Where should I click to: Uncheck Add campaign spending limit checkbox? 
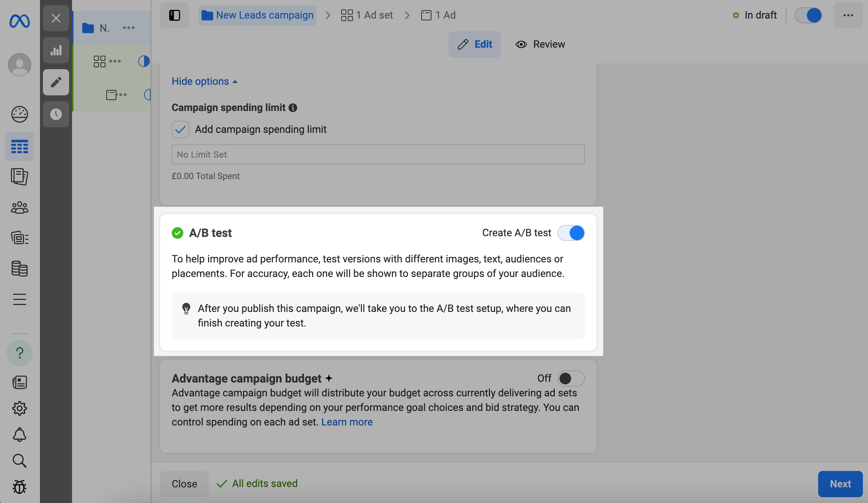click(x=180, y=130)
